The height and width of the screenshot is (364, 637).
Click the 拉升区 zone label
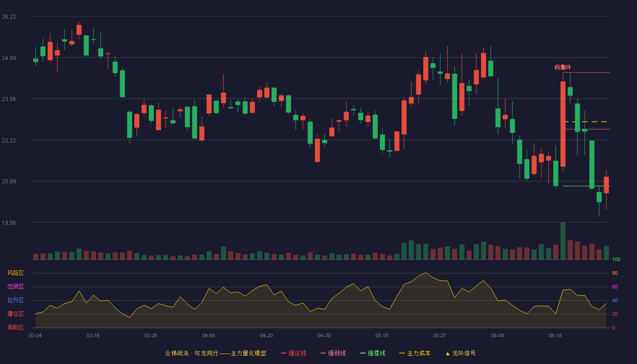(x=15, y=300)
